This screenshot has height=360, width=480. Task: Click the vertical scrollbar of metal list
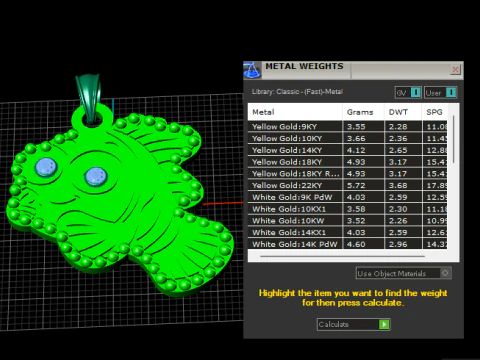coord(453,139)
